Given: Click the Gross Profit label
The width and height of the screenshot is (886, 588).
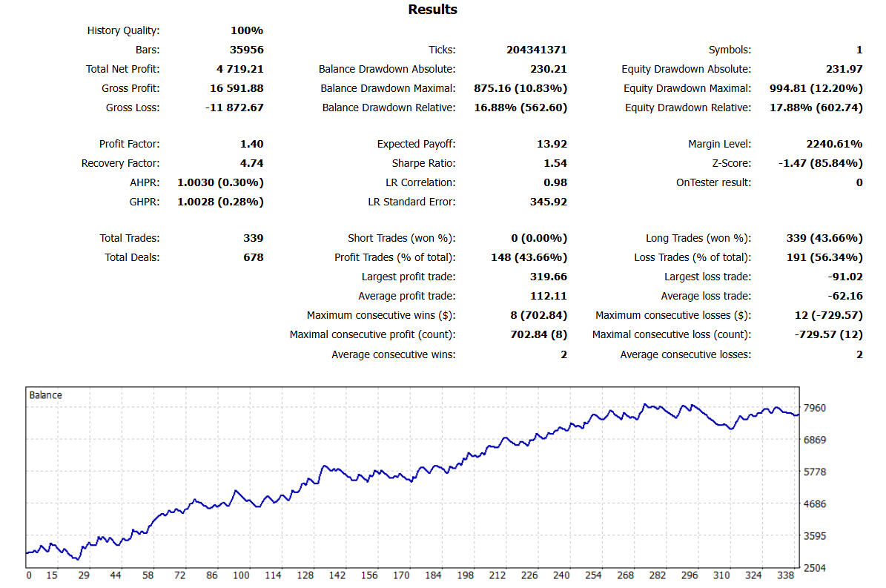Looking at the screenshot, I should [x=130, y=88].
